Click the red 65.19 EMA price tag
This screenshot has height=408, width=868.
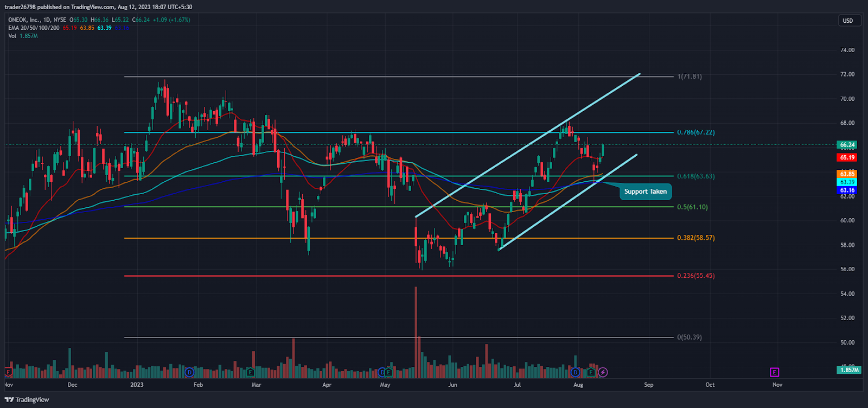coord(847,157)
